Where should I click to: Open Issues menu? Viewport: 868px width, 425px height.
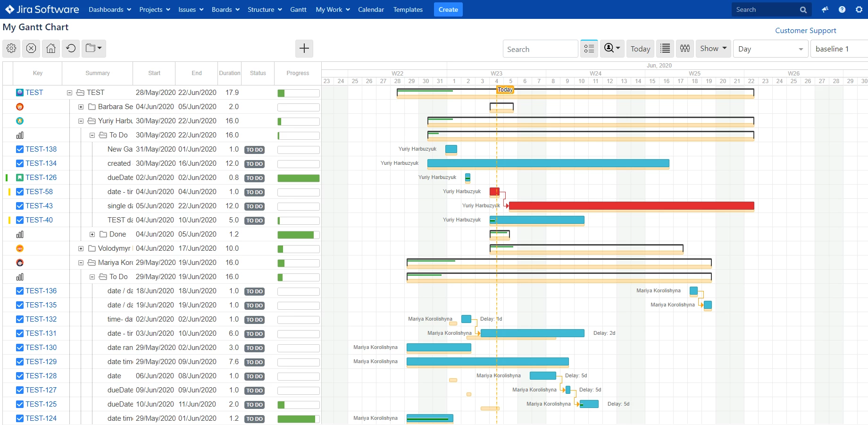191,9
